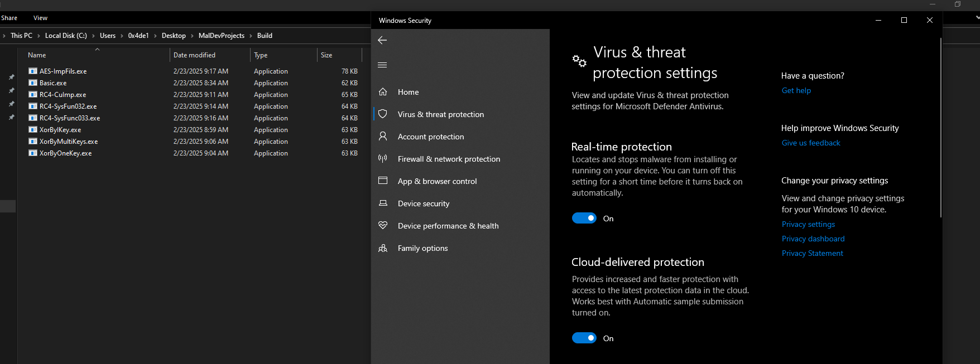Open the Give us feedback link
Image resolution: width=980 pixels, height=364 pixels.
811,143
